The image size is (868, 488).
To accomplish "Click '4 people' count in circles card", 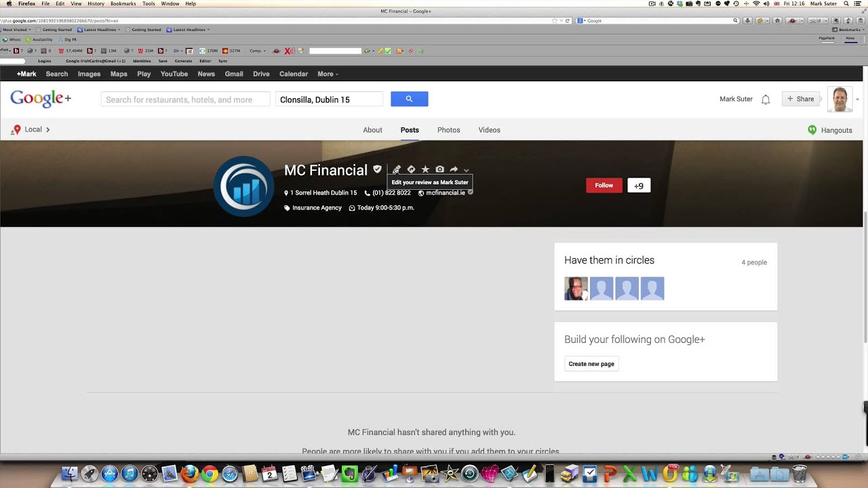I will pyautogui.click(x=754, y=262).
